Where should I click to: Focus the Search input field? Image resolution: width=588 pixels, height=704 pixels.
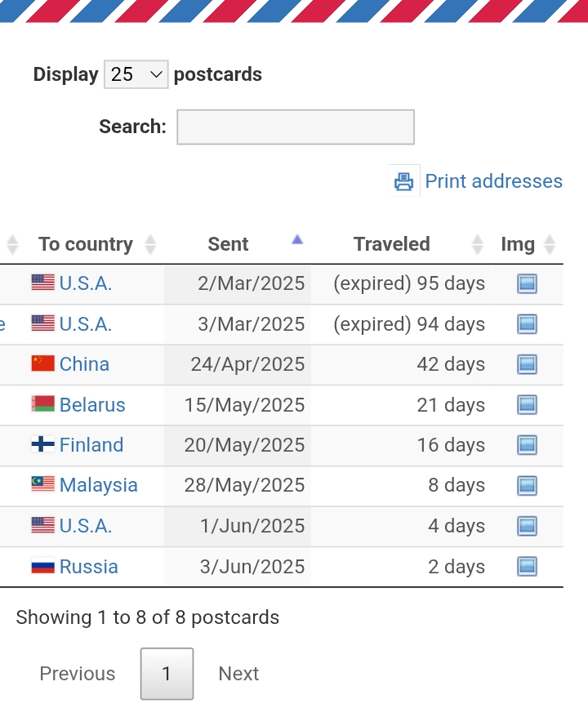click(296, 127)
